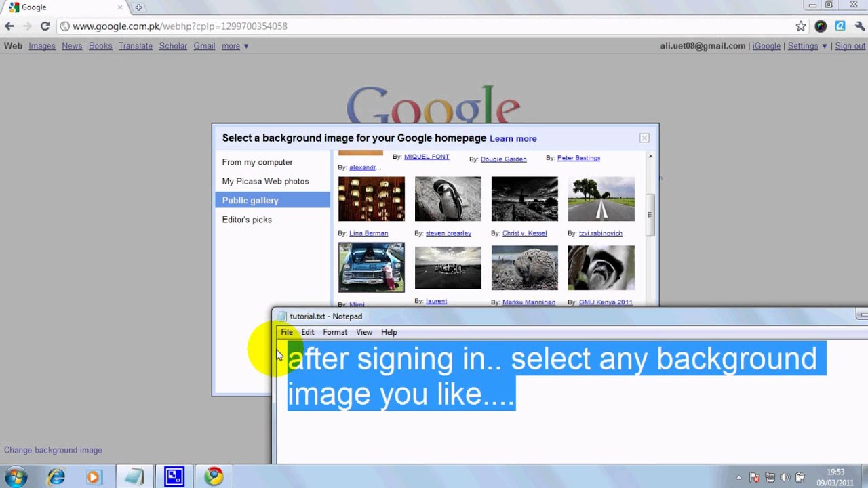
Task: Click iGoogle link
Action: click(767, 46)
